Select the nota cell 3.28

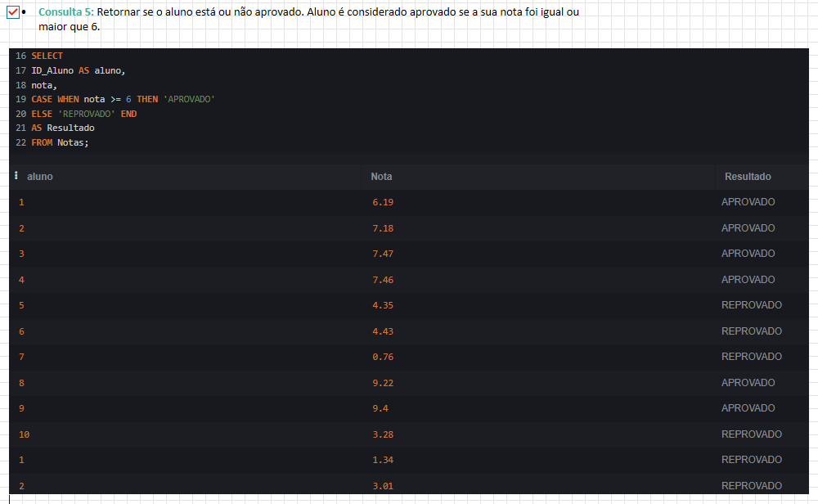[x=383, y=434]
